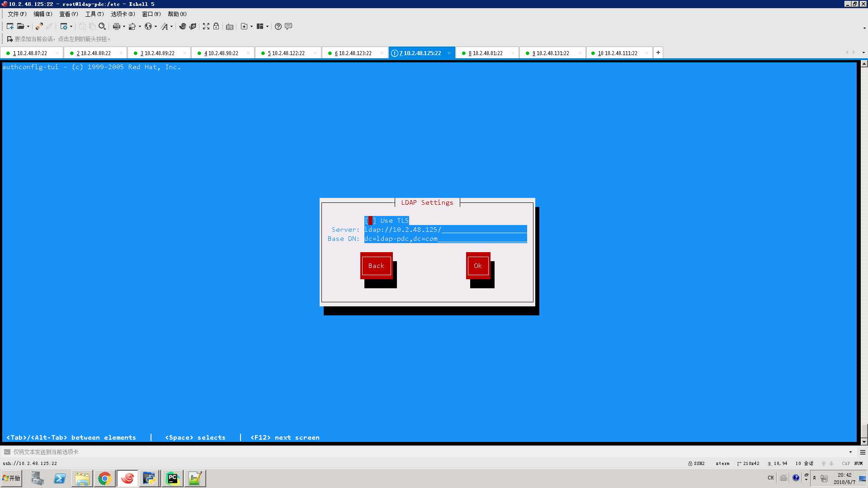Click the Print icon in toolbar

[x=116, y=27]
